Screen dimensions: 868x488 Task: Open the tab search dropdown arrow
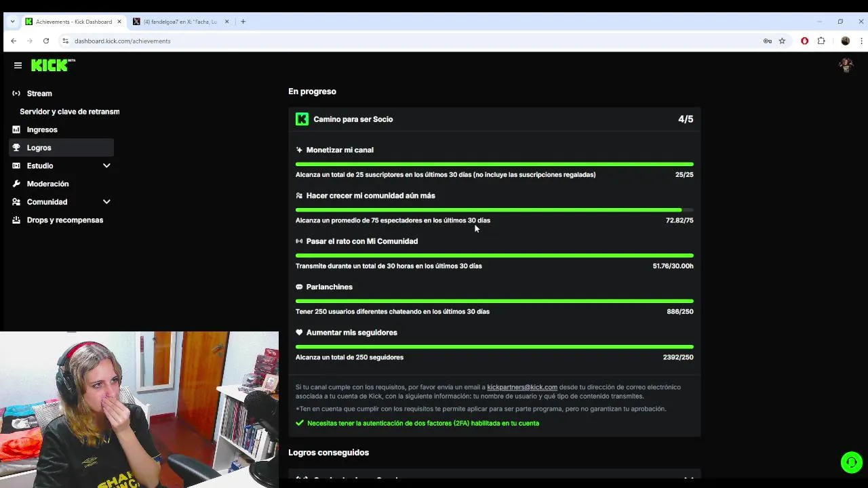pos(12,22)
